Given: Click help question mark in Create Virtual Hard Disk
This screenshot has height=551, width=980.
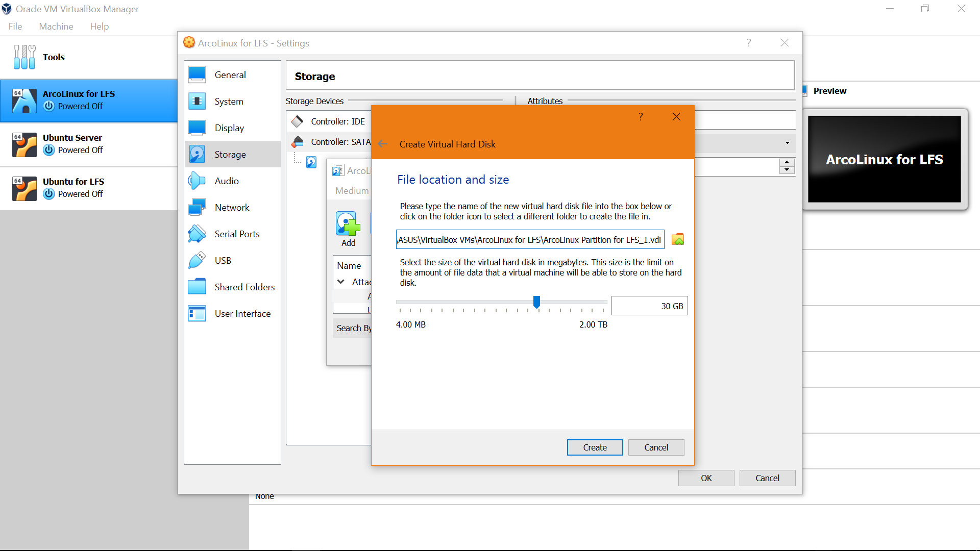Looking at the screenshot, I should [x=641, y=117].
